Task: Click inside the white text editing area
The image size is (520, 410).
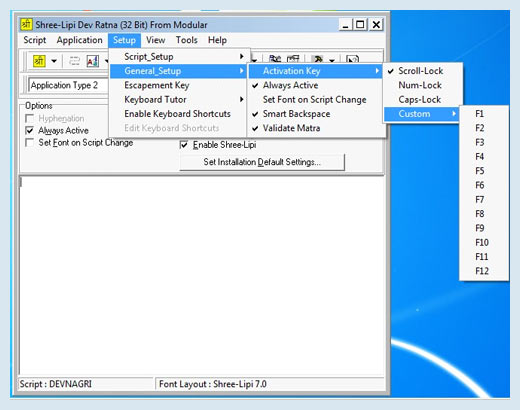Action: click(202, 275)
